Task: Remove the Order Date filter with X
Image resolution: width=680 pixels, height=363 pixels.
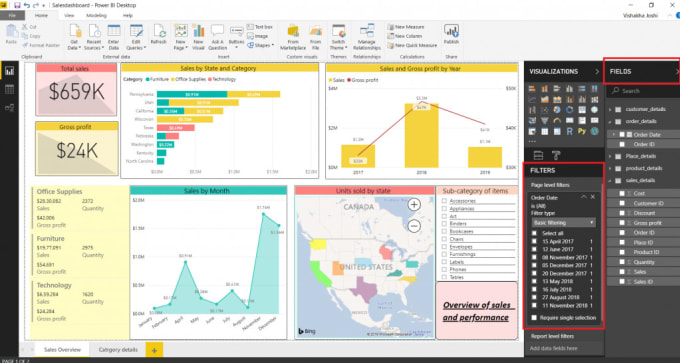Action: click(593, 197)
